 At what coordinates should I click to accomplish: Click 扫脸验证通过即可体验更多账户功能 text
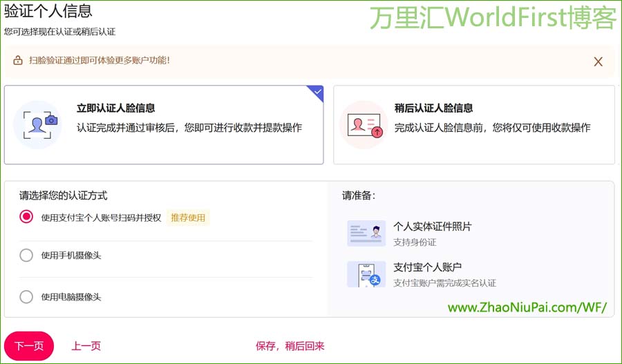click(99, 60)
